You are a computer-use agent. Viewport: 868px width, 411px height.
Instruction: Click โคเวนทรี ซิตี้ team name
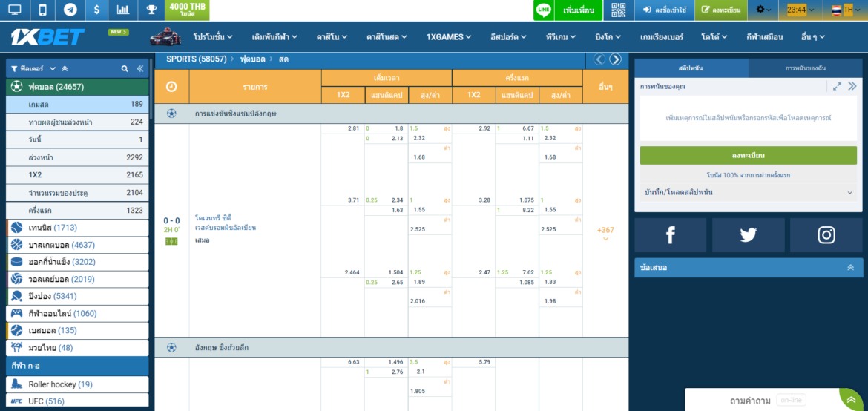[213, 218]
